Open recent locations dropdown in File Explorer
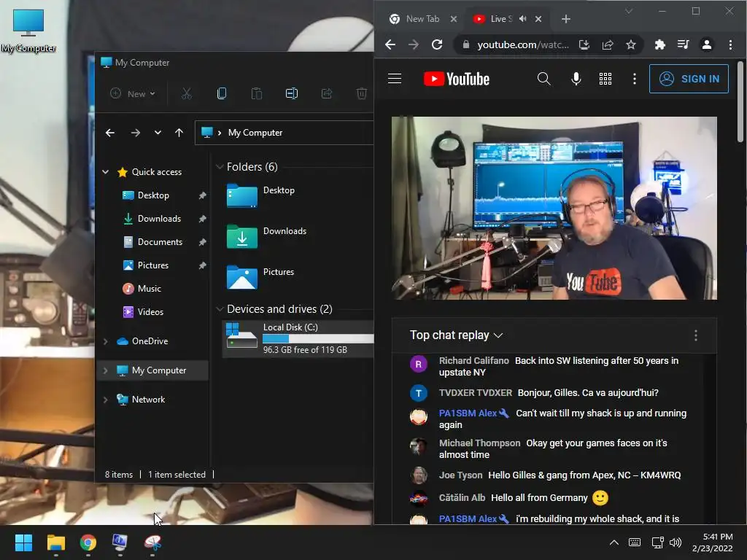 158,133
